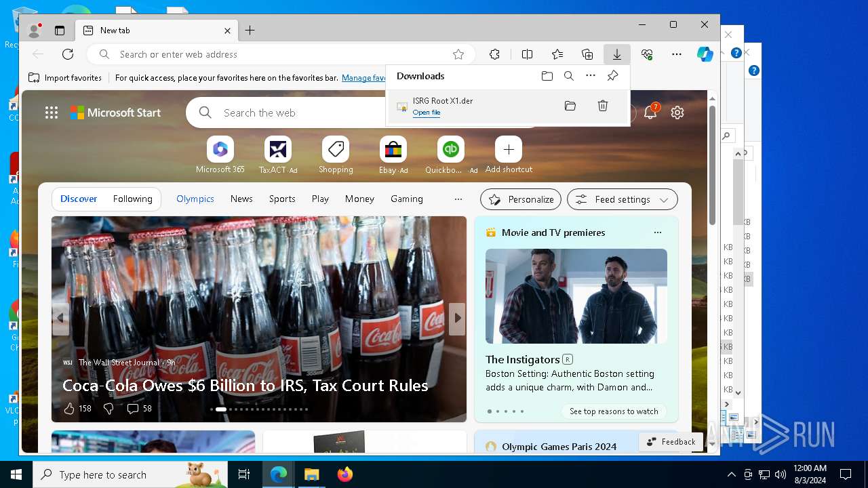The height and width of the screenshot is (488, 868).
Task: Expand the Feed settings dropdown
Action: click(623, 199)
